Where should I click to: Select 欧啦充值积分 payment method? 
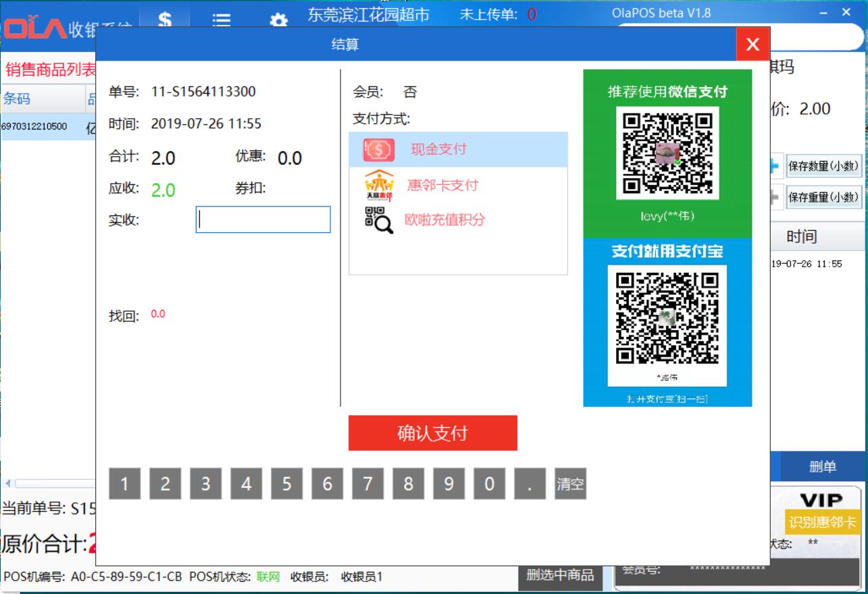point(458,220)
